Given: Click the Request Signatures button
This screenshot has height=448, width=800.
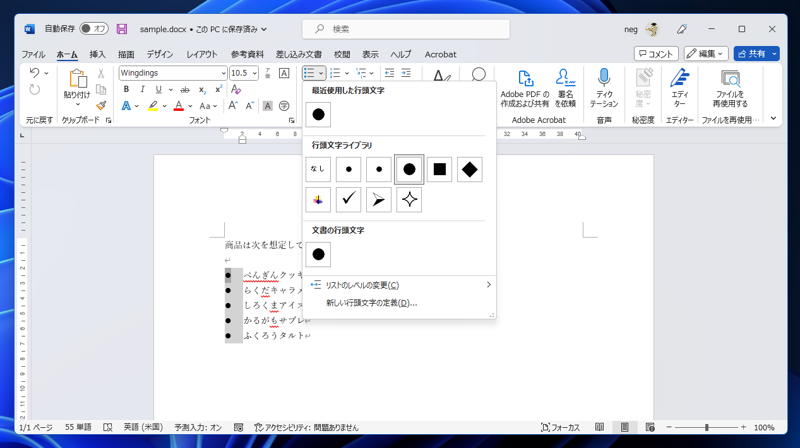Looking at the screenshot, I should 565,88.
